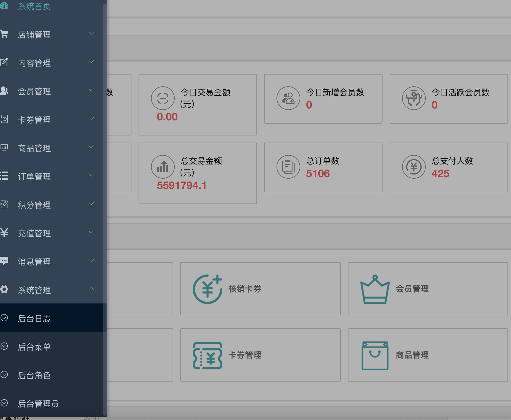Open the 卡券管理 shortcut card
This screenshot has width=511, height=420.
pyautogui.click(x=261, y=355)
